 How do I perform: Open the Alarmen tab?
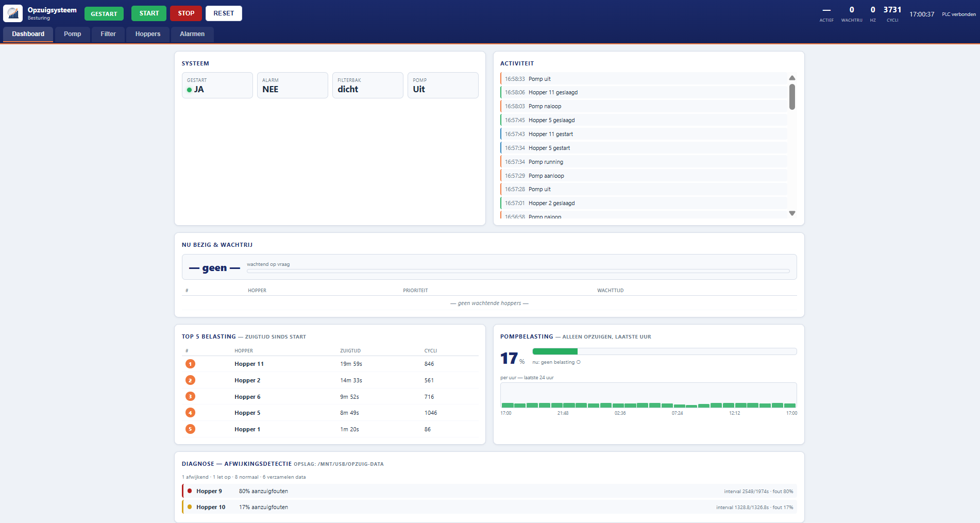pos(192,34)
